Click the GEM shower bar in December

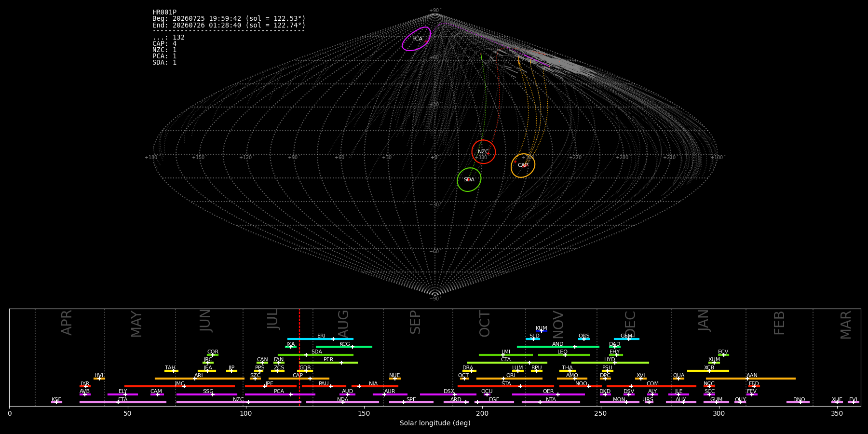pos(626,339)
